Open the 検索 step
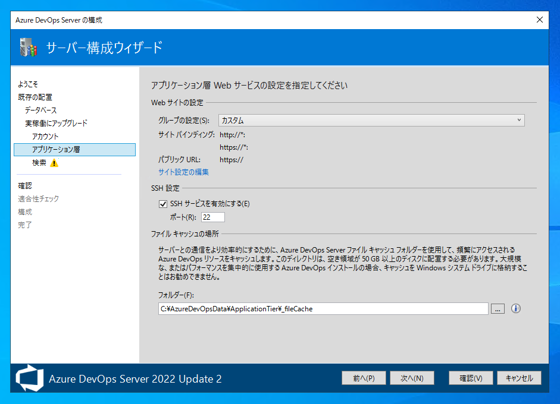 (39, 163)
